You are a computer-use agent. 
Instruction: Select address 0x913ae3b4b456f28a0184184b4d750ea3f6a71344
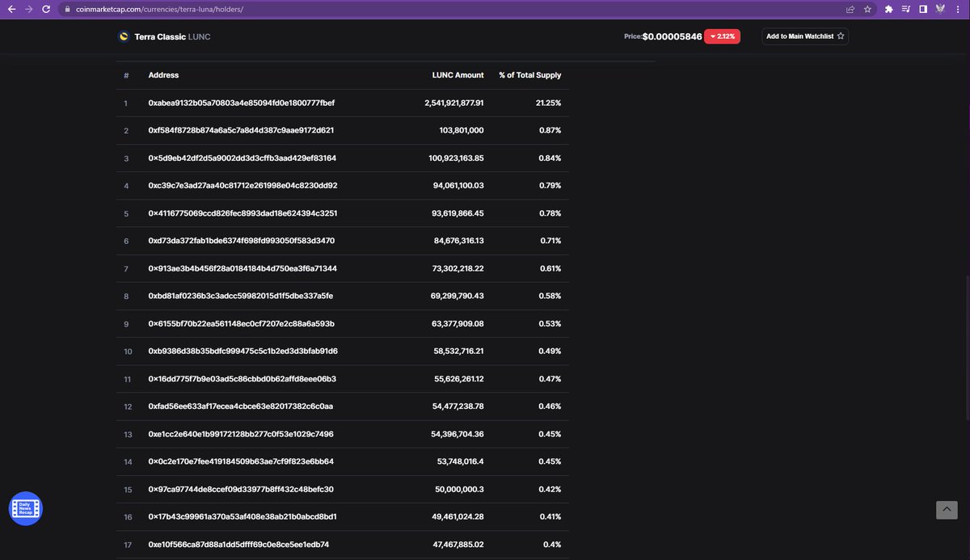point(242,268)
